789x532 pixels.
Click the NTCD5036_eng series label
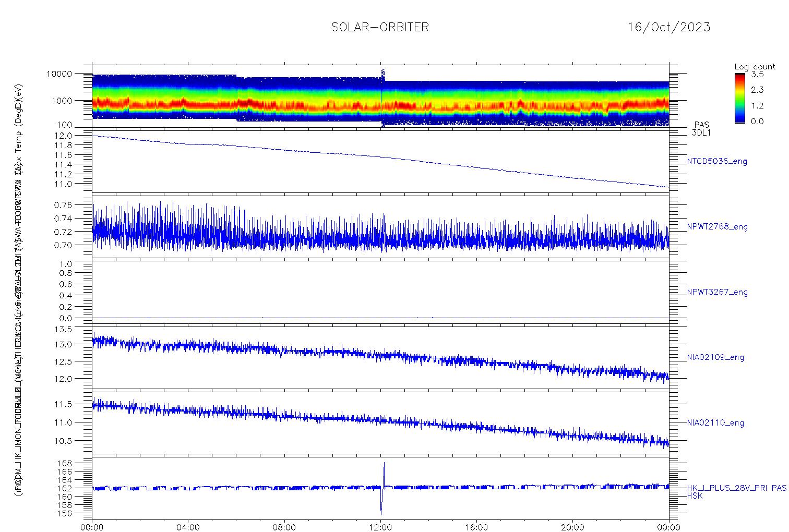(717, 161)
